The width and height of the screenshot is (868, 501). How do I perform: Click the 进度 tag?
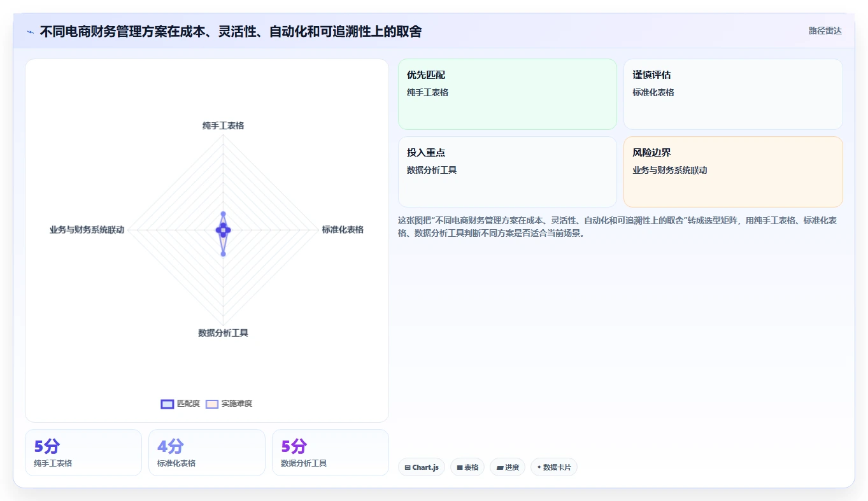(508, 467)
